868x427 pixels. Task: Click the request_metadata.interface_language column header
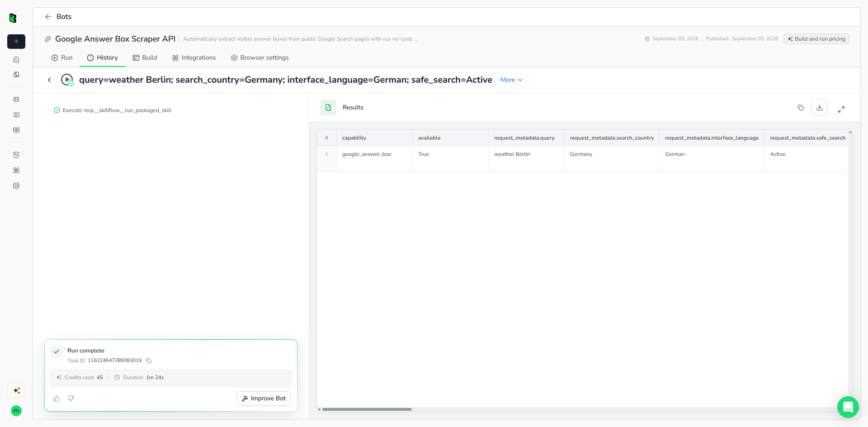(x=712, y=138)
